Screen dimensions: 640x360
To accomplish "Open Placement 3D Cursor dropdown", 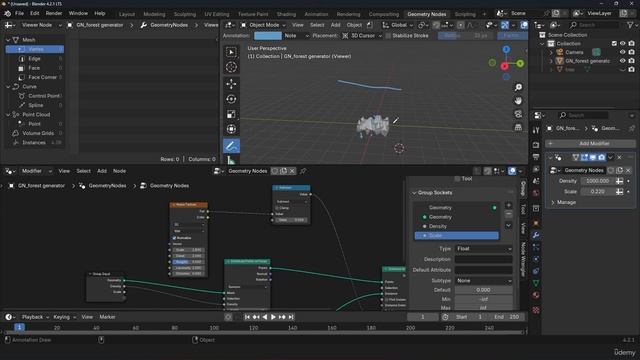I will (x=362, y=36).
